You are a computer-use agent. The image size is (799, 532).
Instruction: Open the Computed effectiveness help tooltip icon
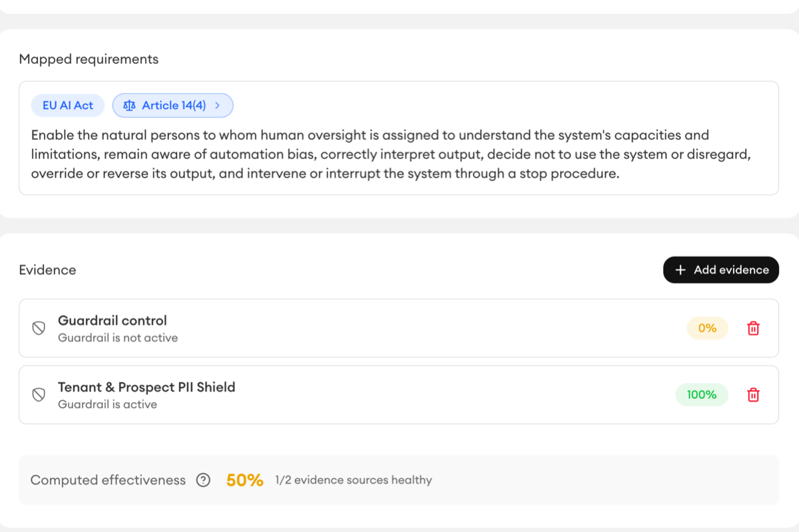click(204, 480)
